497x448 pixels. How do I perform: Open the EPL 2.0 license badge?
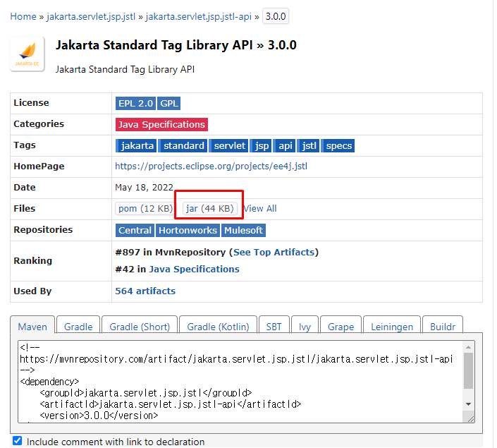point(135,104)
